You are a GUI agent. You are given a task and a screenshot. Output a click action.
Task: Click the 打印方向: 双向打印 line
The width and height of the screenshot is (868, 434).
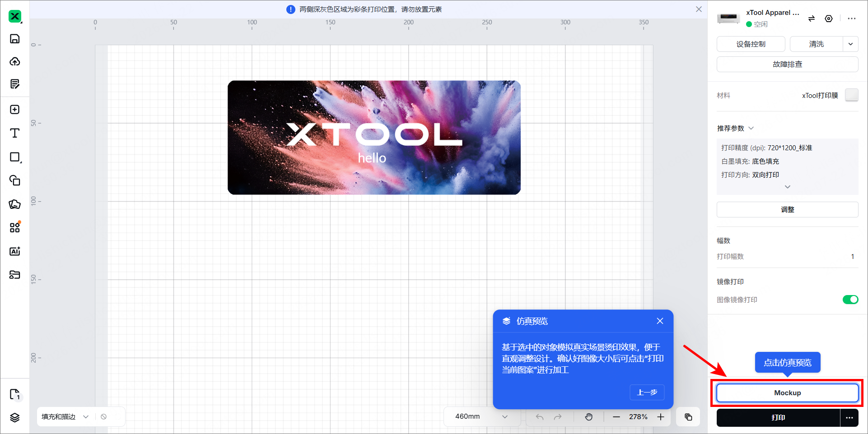(x=750, y=175)
